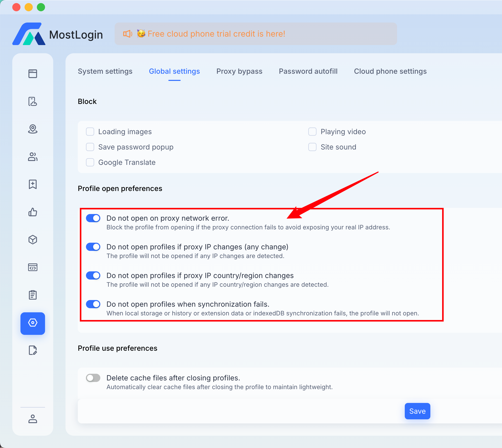Image resolution: width=502 pixels, height=448 pixels.
Task: Click the Save button
Action: point(418,411)
